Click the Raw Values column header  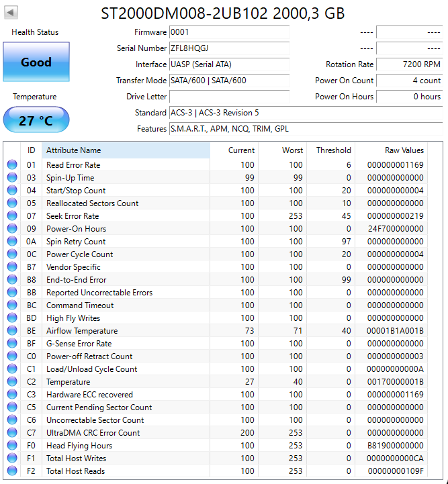[x=391, y=150]
